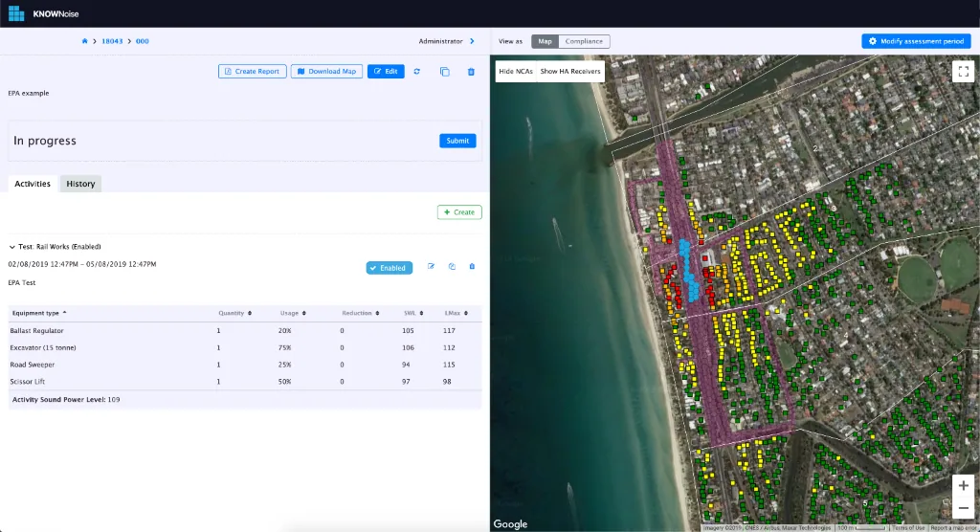This screenshot has height=532, width=980.
Task: Duplicate the assessment using the copy icon
Action: [444, 71]
